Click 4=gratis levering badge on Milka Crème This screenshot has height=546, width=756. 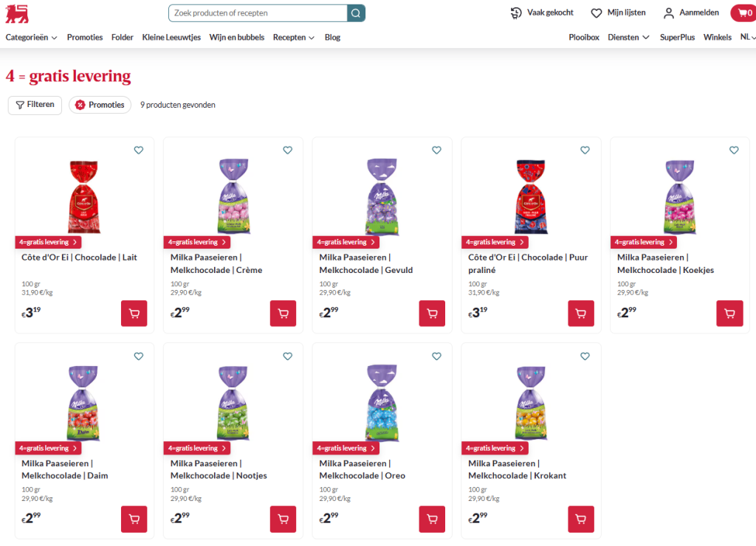[196, 242]
